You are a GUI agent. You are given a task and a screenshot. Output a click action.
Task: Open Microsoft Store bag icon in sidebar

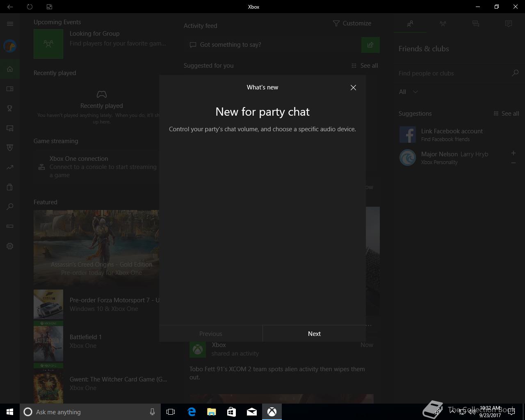point(10,187)
